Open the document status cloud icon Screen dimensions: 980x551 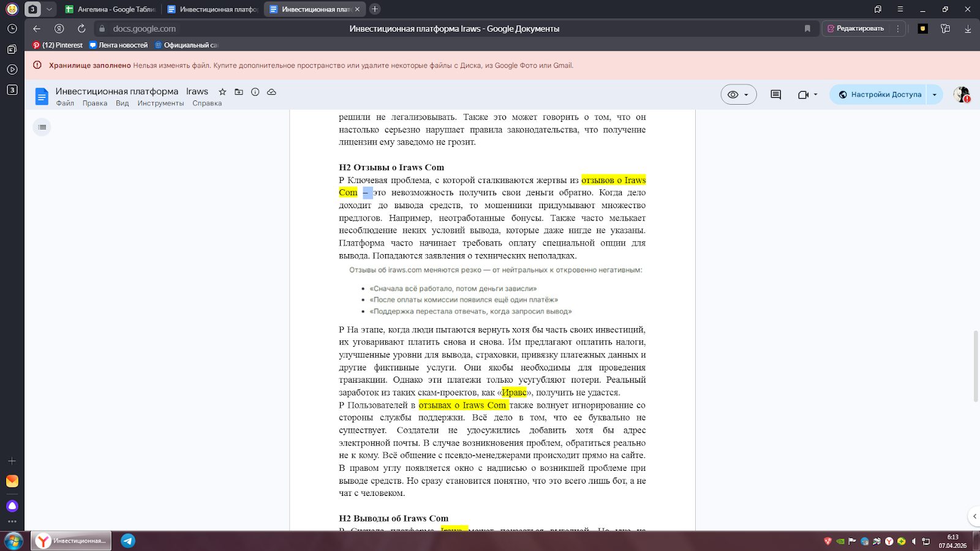(271, 92)
